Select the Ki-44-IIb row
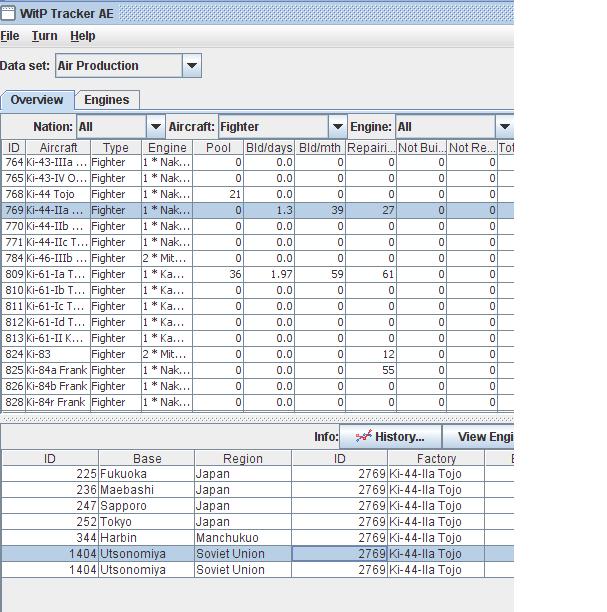Image resolution: width=607 pixels, height=612 pixels. coord(257,226)
